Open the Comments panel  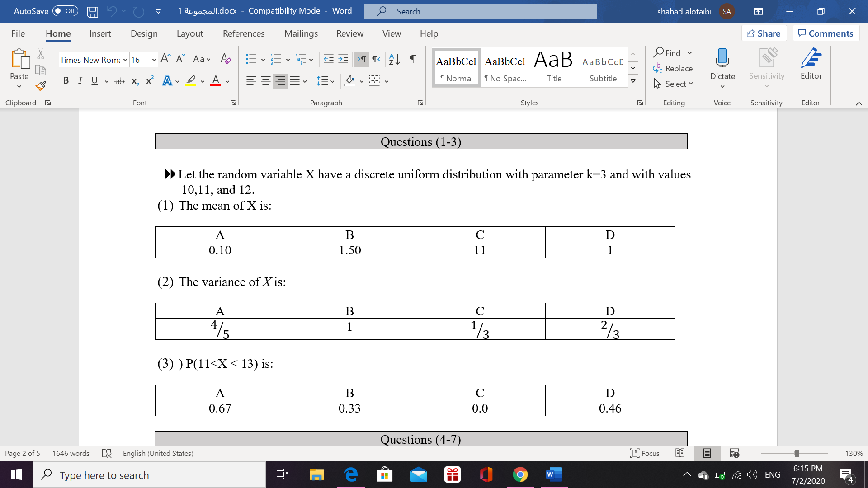coord(826,33)
